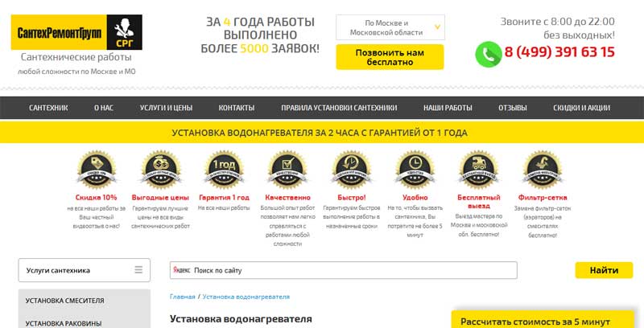Click the Скидка 10% badge icon
This screenshot has width=644, height=328.
(97, 170)
